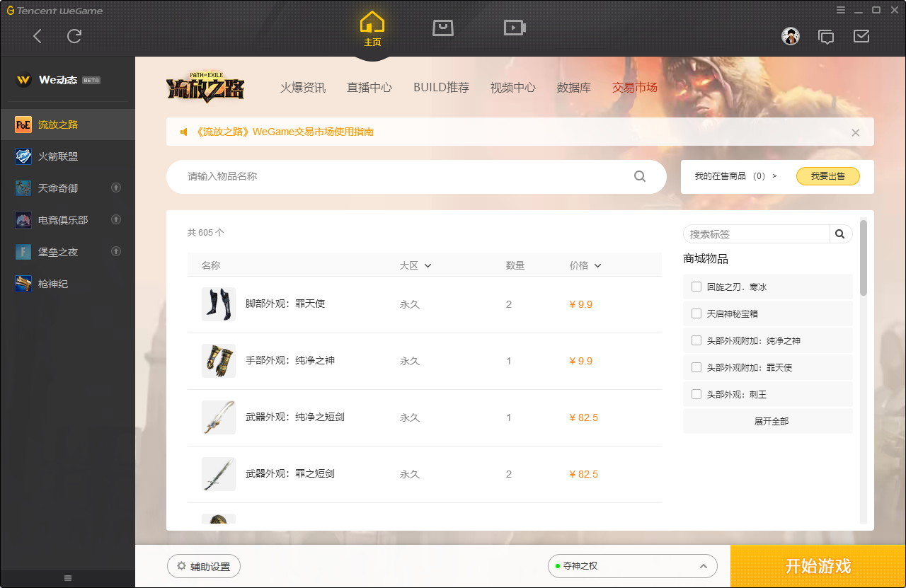Check the 天启神秘宝箱 checkbox
The height and width of the screenshot is (588, 906).
coord(696,313)
